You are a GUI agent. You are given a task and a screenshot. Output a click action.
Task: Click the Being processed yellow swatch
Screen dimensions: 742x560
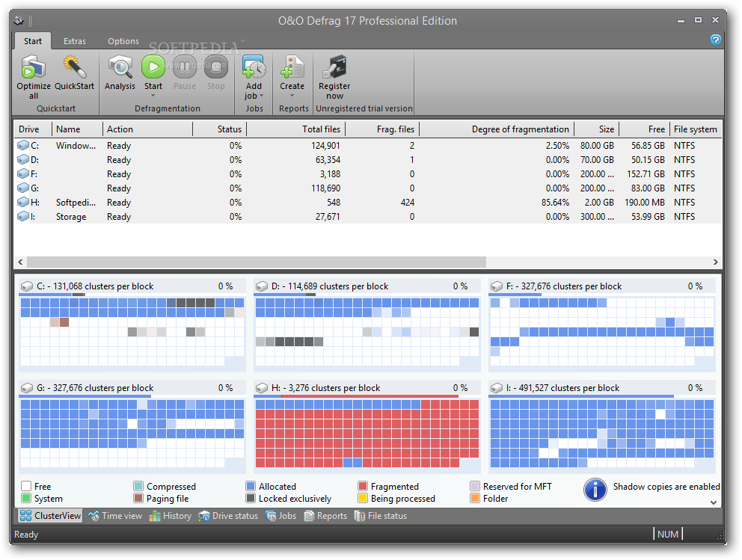point(363,498)
